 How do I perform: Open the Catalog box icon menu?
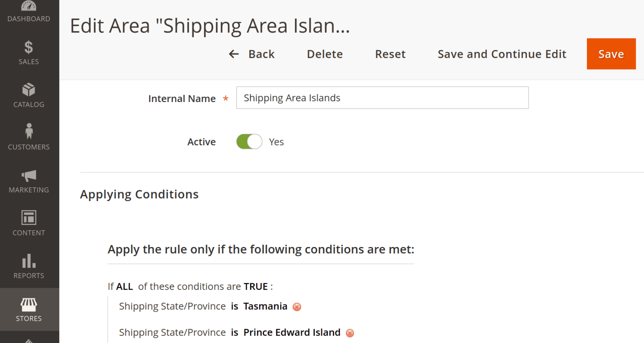point(29,95)
